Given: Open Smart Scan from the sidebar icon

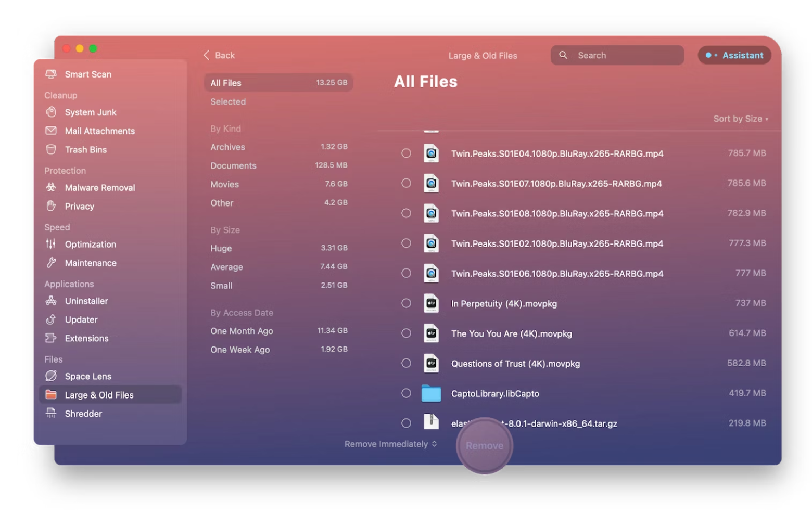Looking at the screenshot, I should coord(51,74).
